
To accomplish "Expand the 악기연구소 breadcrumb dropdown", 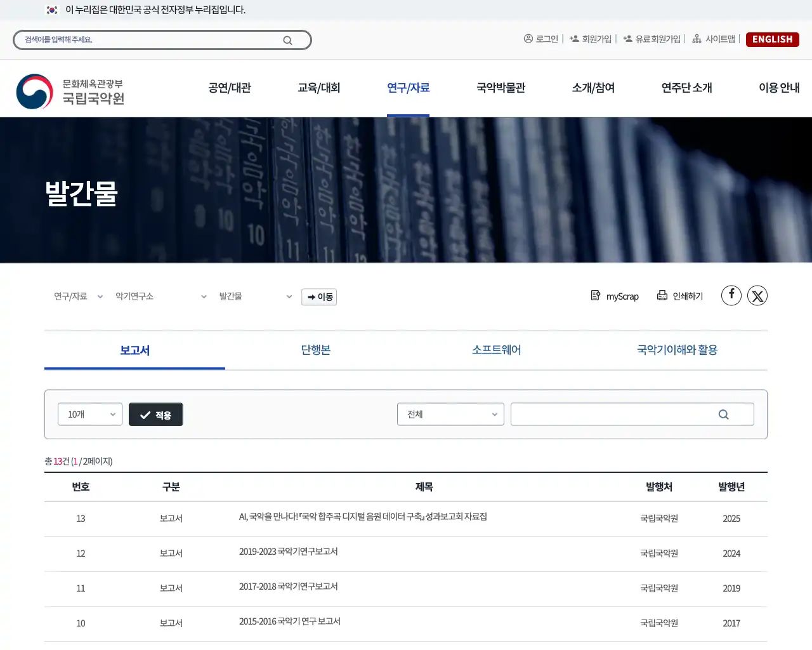I will 159,296.
